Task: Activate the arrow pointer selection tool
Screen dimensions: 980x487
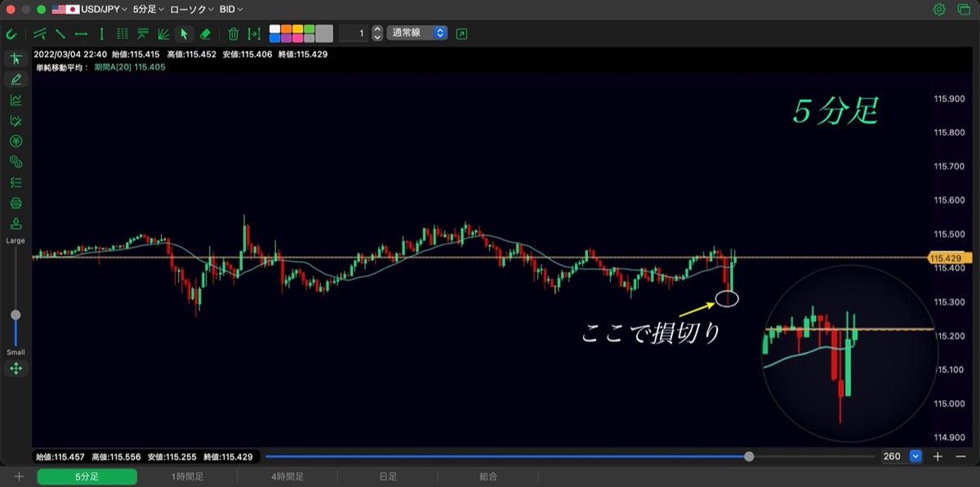Action: pos(184,34)
